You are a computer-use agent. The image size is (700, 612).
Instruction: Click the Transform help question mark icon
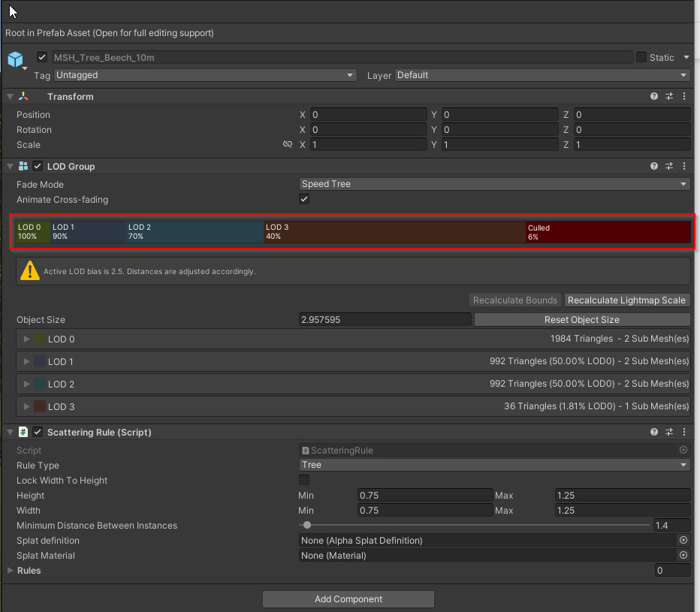[654, 97]
